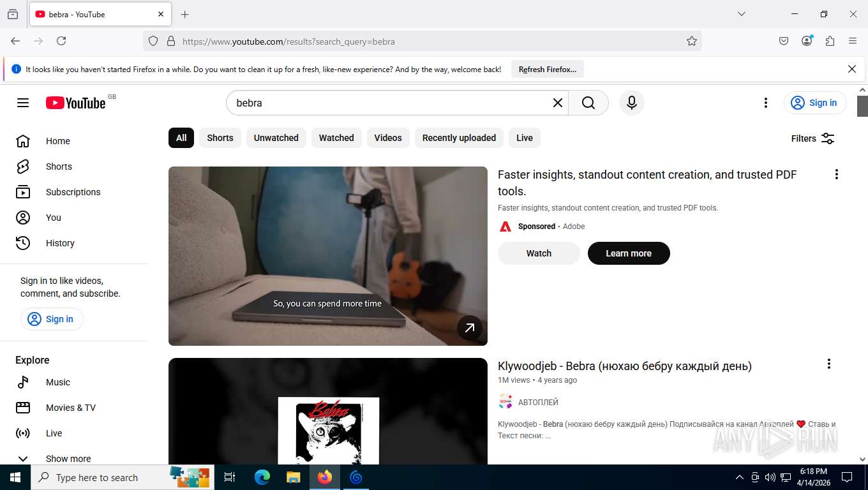
Task: Click Learn more on Adobe ad
Action: coord(629,253)
